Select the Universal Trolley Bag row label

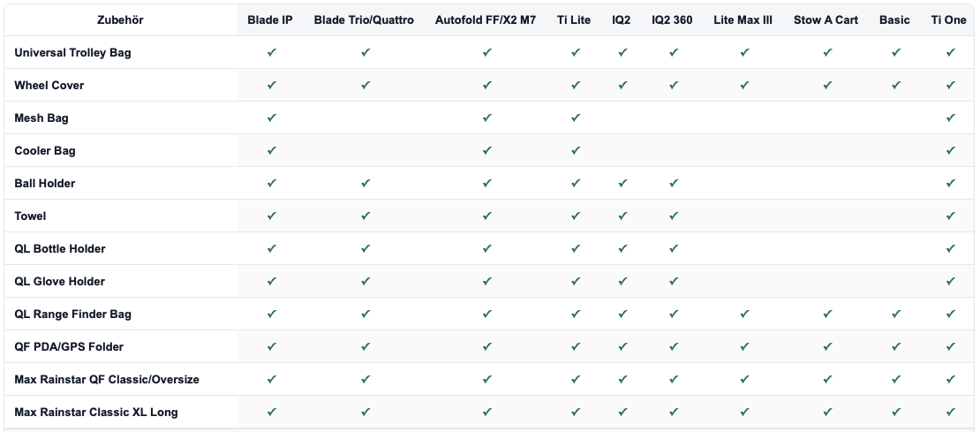coord(72,52)
